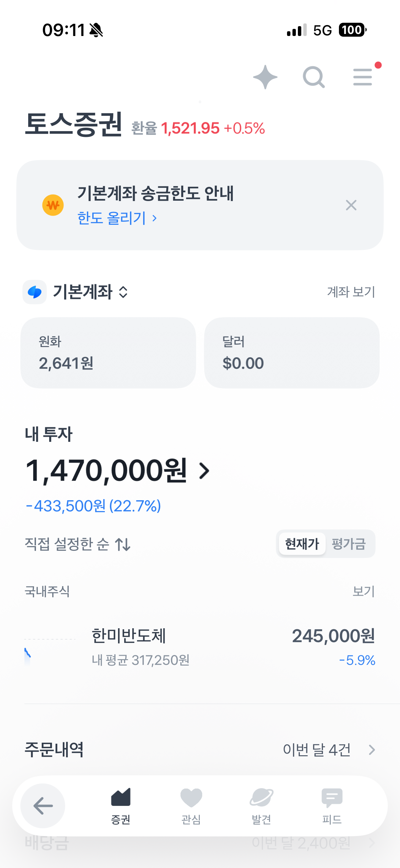Viewport: 400px width, 868px height.
Task: Open total investment 1,470,000원 details
Action: pos(117,470)
